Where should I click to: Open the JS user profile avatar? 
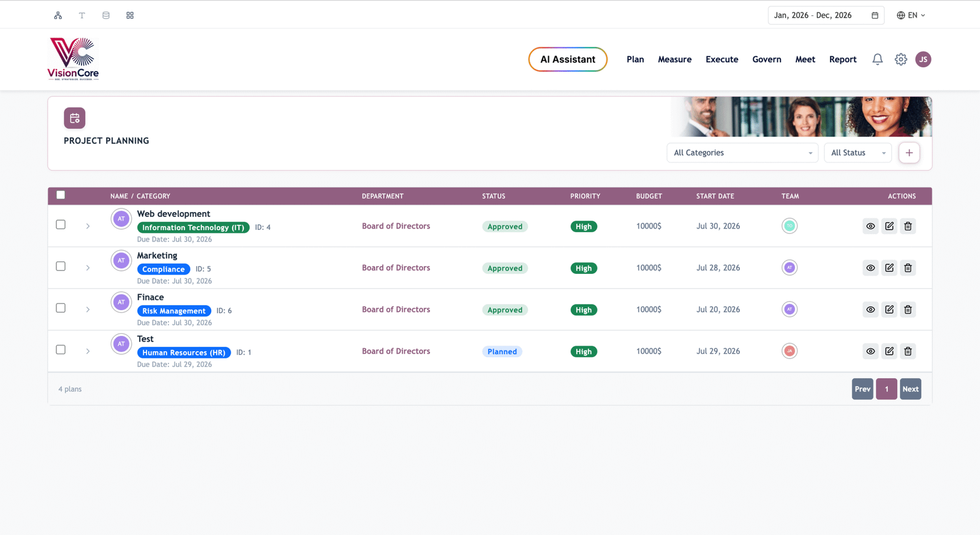924,59
